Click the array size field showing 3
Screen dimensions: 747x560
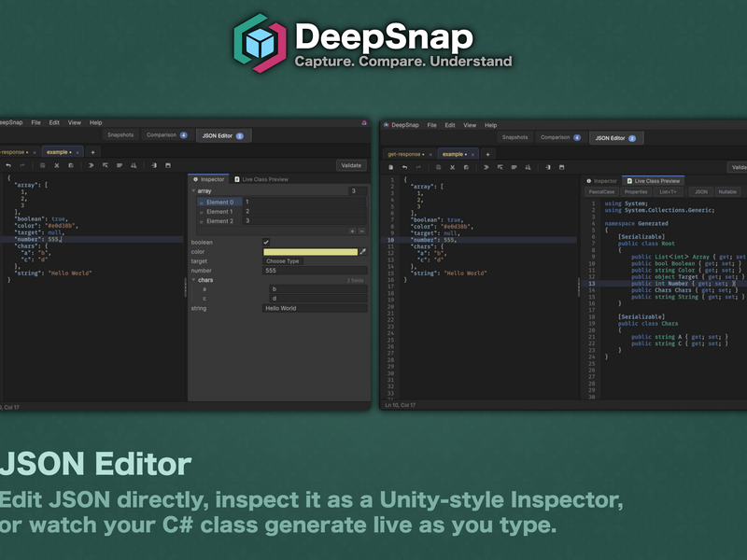(358, 191)
